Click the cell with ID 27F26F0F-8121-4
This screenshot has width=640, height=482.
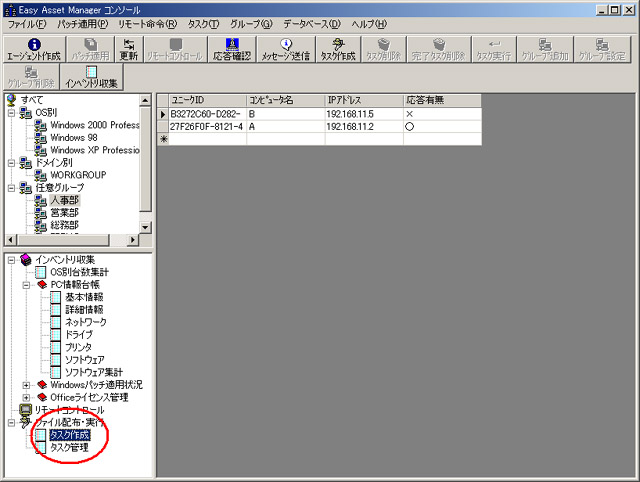pyautogui.click(x=207, y=127)
